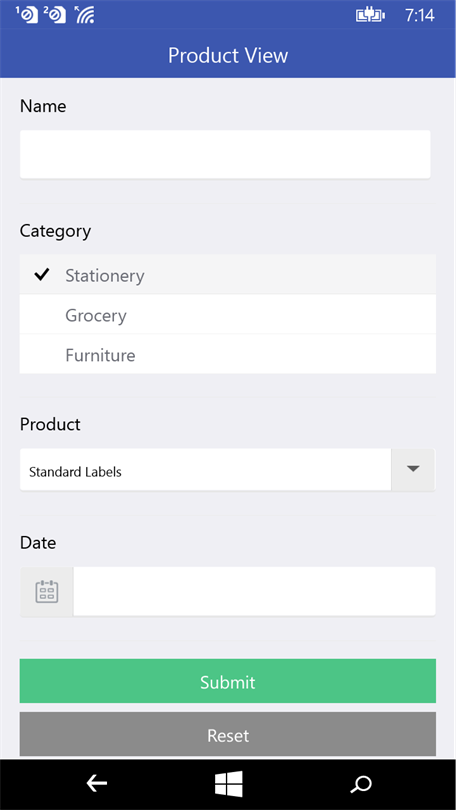Tap the SIM 2 no-service icon
This screenshot has width=456, height=810.
(x=55, y=15)
